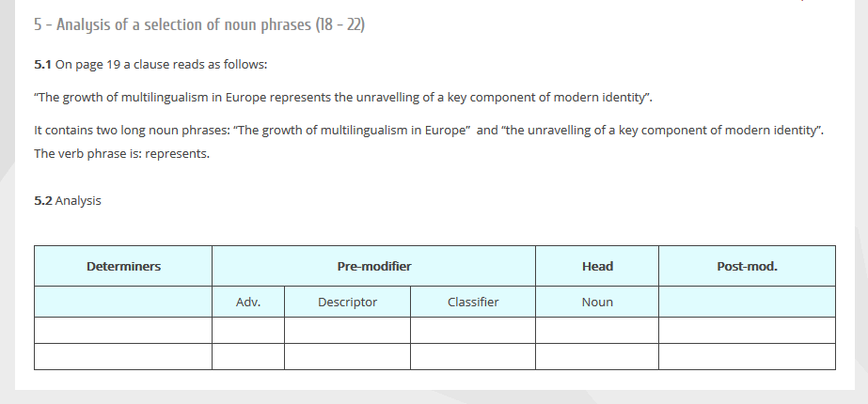Click last row's empty cell under Classifier
868x404 pixels.
[473, 357]
